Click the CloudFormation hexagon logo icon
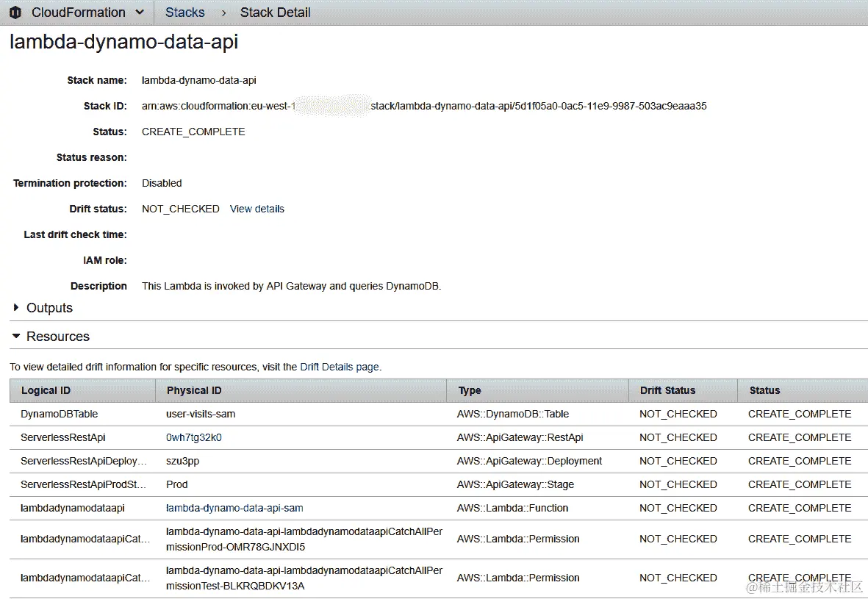 [15, 12]
